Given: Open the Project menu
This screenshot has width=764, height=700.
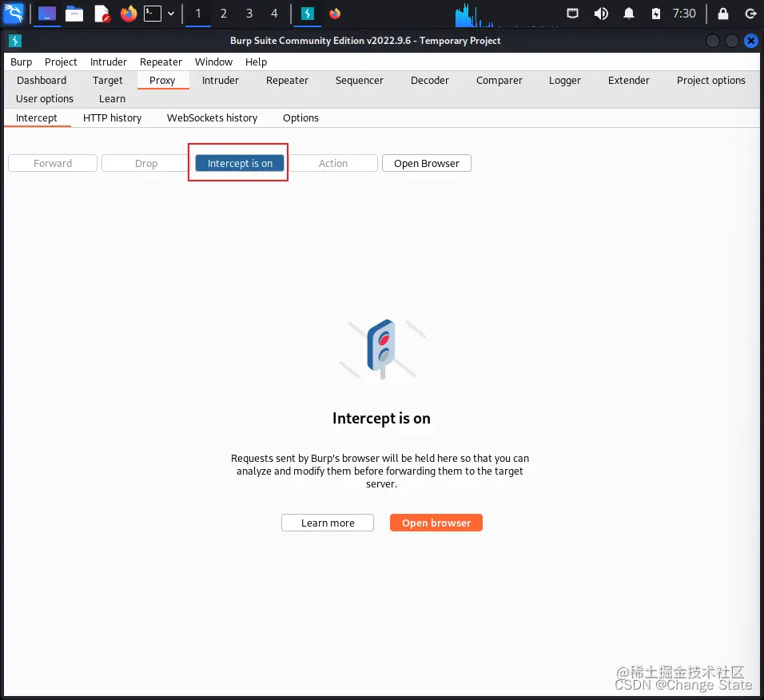Looking at the screenshot, I should click(x=61, y=62).
